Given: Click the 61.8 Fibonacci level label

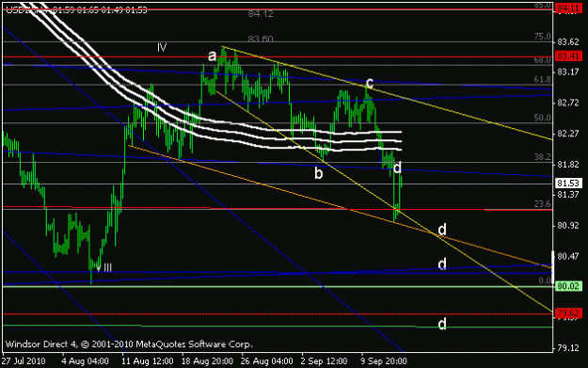Looking at the screenshot, I should pos(542,79).
